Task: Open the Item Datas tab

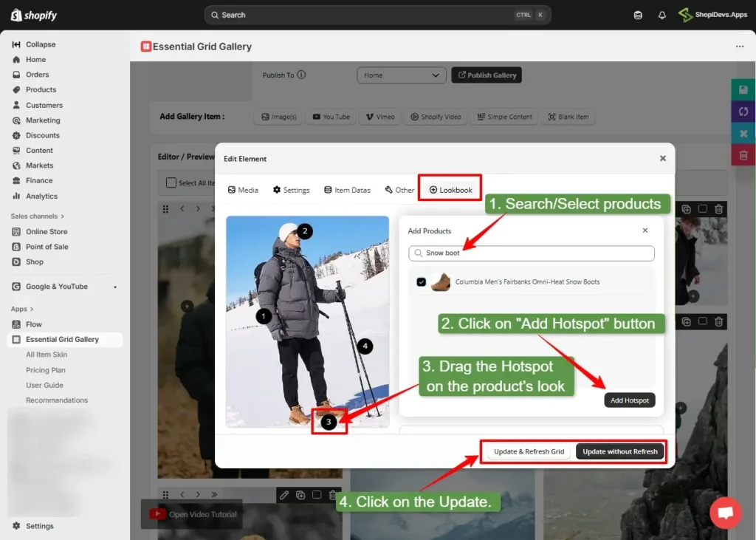Action: (x=347, y=189)
